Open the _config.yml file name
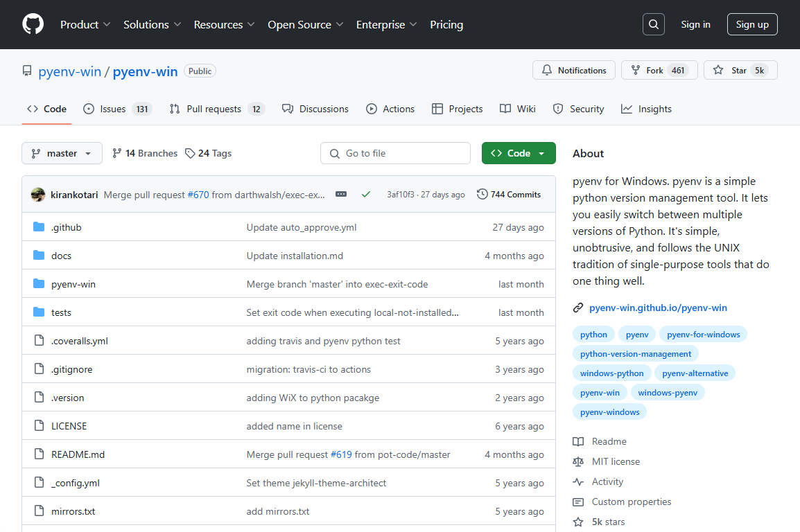This screenshot has width=800, height=532. point(76,483)
